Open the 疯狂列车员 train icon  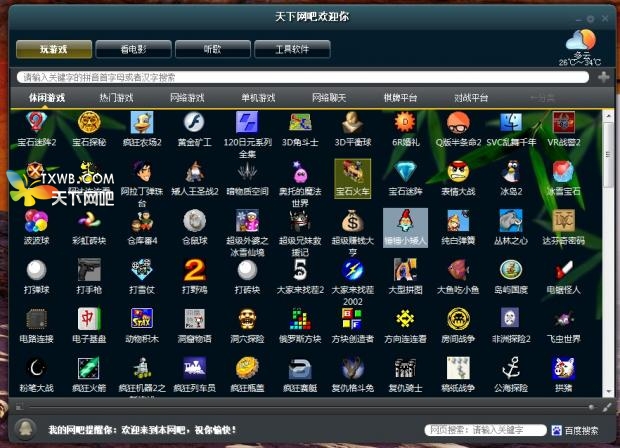[195, 368]
